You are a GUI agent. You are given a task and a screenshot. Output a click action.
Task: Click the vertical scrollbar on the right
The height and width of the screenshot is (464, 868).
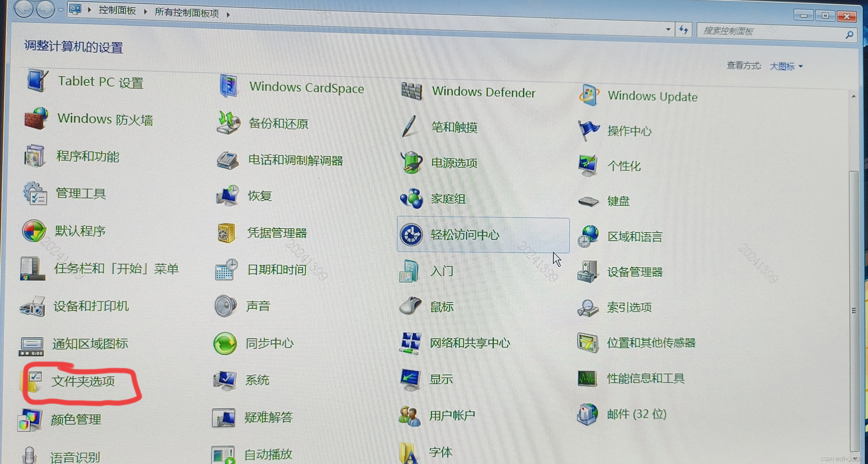tap(855, 310)
